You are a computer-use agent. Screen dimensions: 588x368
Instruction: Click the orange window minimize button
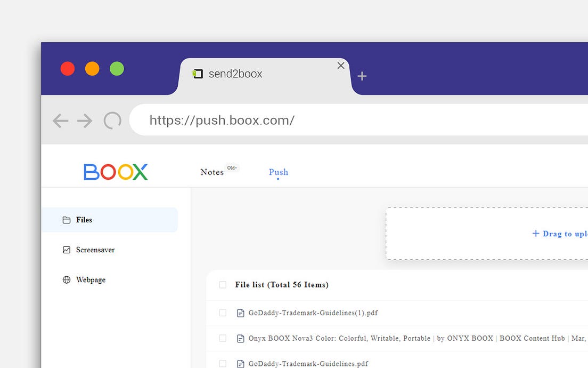92,69
